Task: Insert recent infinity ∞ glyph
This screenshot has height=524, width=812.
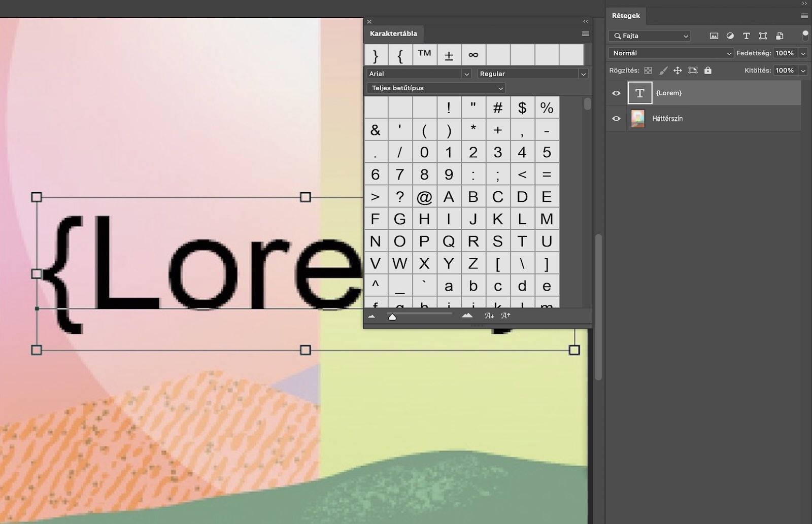Action: pos(473,55)
